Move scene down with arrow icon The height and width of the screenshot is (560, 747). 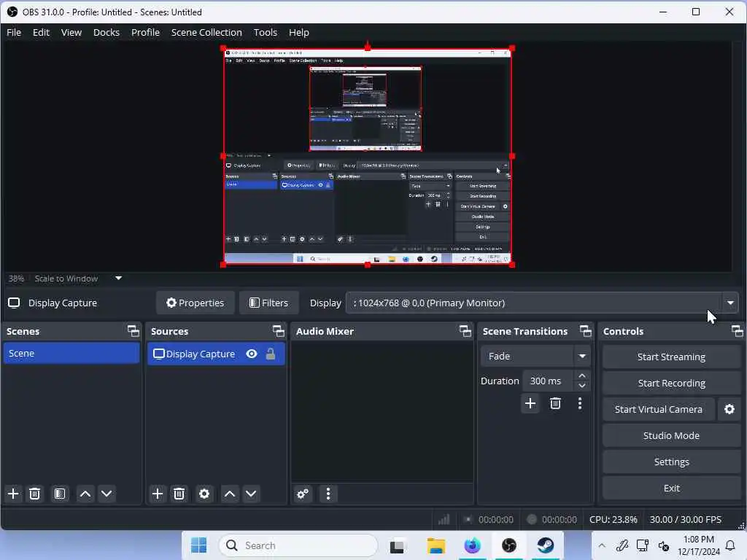107,494
